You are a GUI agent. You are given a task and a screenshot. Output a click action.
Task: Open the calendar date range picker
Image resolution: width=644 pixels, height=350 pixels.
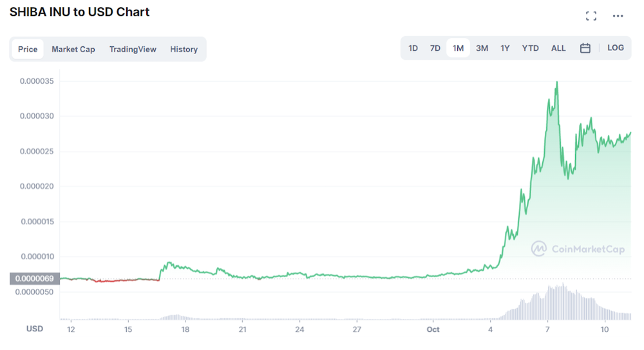click(x=585, y=48)
